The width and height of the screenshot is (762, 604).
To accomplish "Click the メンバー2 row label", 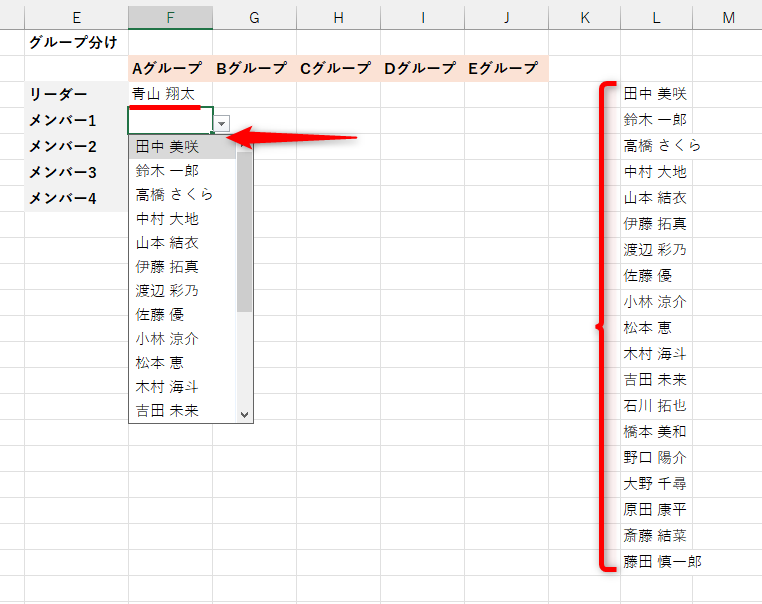I will [76, 146].
